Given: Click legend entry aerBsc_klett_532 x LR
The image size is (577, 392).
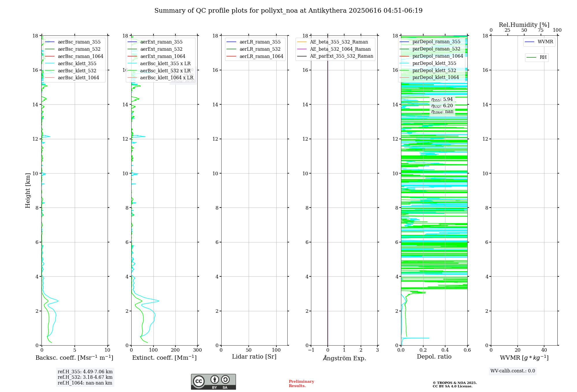Looking at the screenshot, I should [x=159, y=71].
